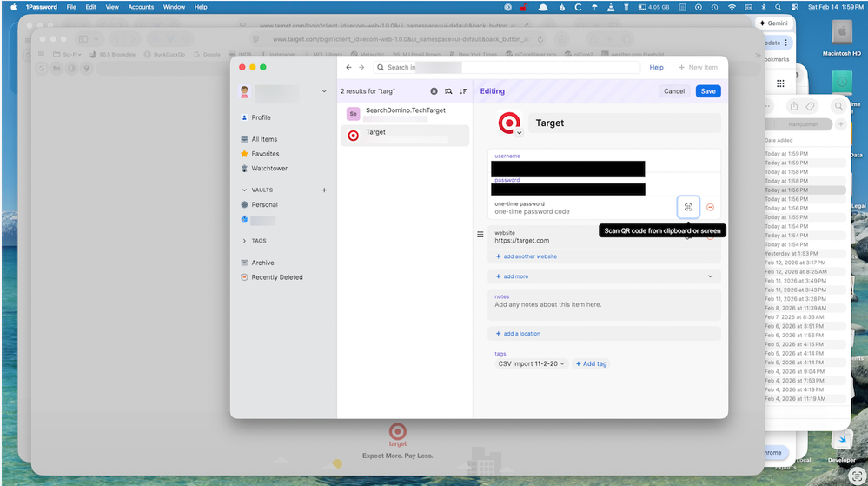The height and width of the screenshot is (486, 868).
Task: Click the Scan QR code button
Action: click(x=688, y=207)
